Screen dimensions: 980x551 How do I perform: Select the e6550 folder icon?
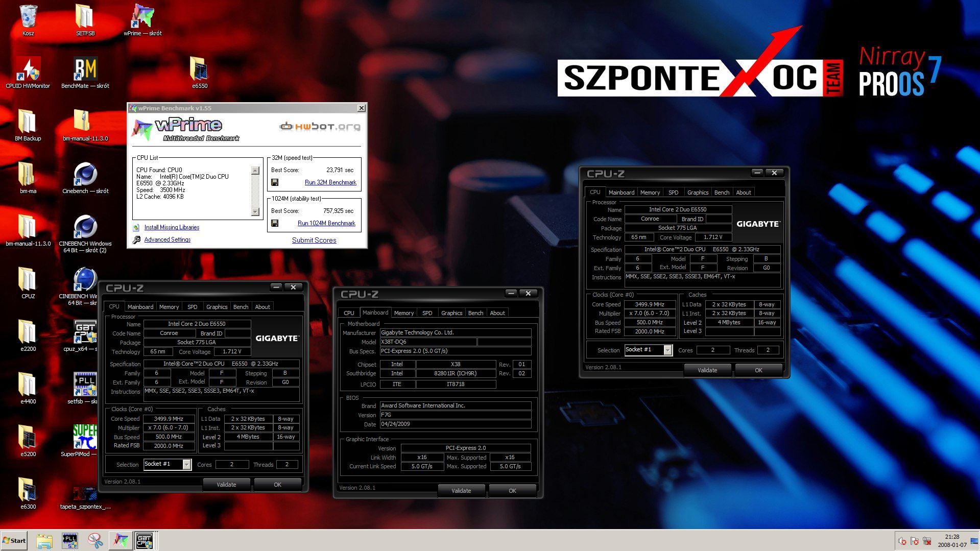point(200,73)
